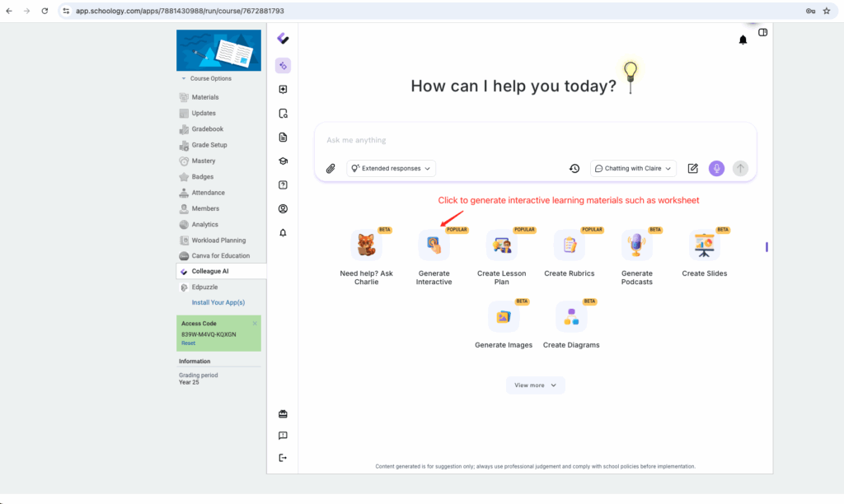Open the notifications bell at top right
The width and height of the screenshot is (844, 504).
pos(743,40)
